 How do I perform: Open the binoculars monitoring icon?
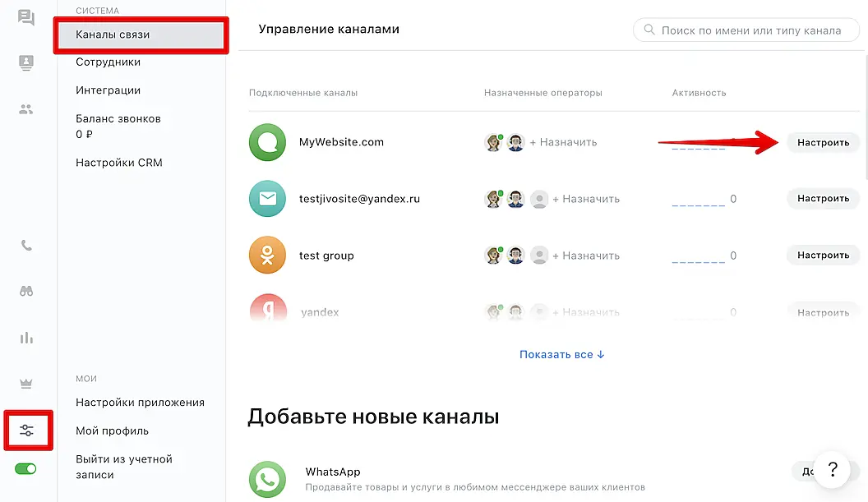pos(26,291)
